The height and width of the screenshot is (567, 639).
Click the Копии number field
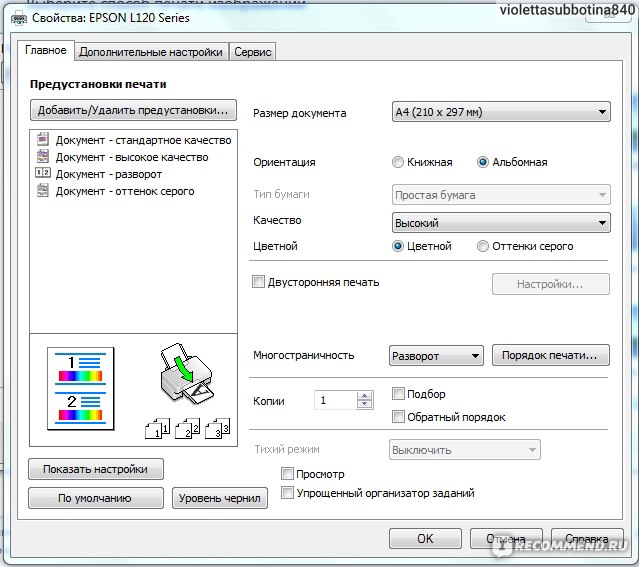pos(335,400)
